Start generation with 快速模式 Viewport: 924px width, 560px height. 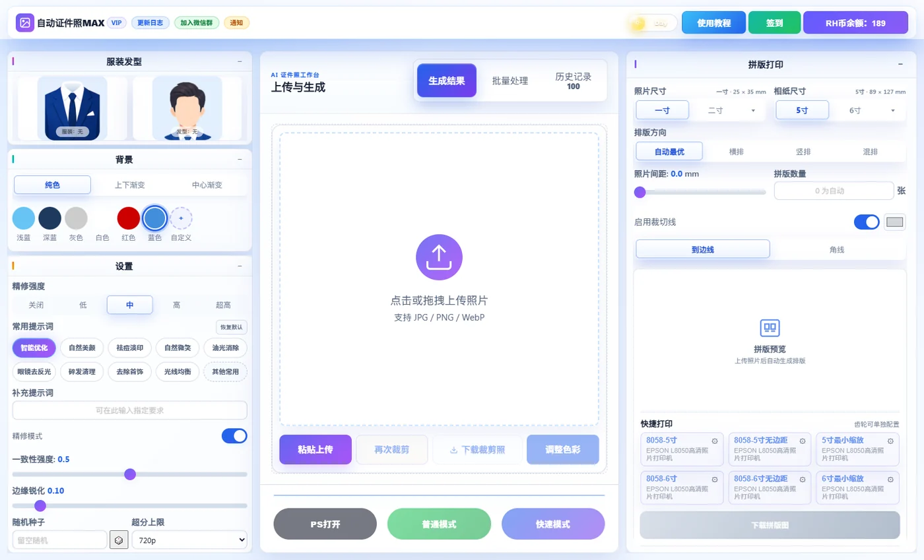[553, 524]
